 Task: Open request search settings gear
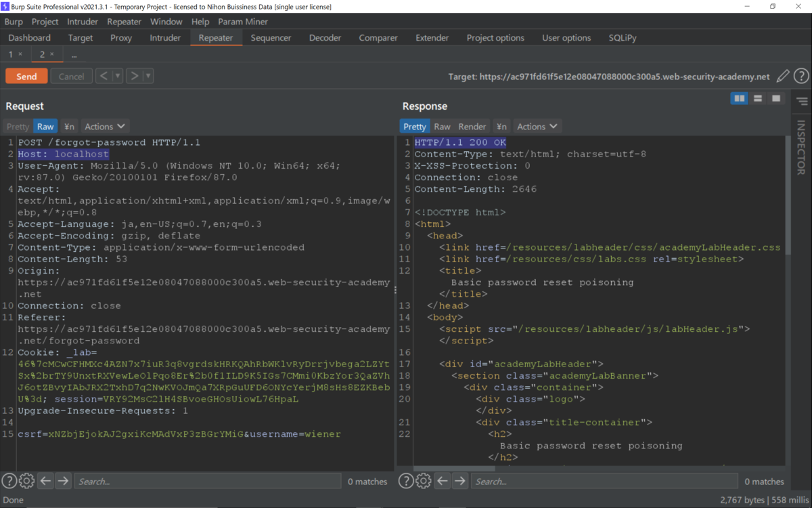26,481
